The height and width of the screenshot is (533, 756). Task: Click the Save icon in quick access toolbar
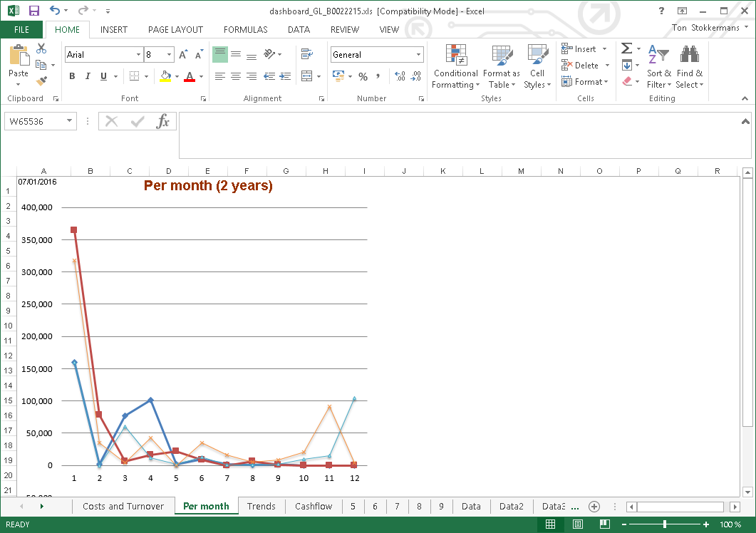(33, 11)
